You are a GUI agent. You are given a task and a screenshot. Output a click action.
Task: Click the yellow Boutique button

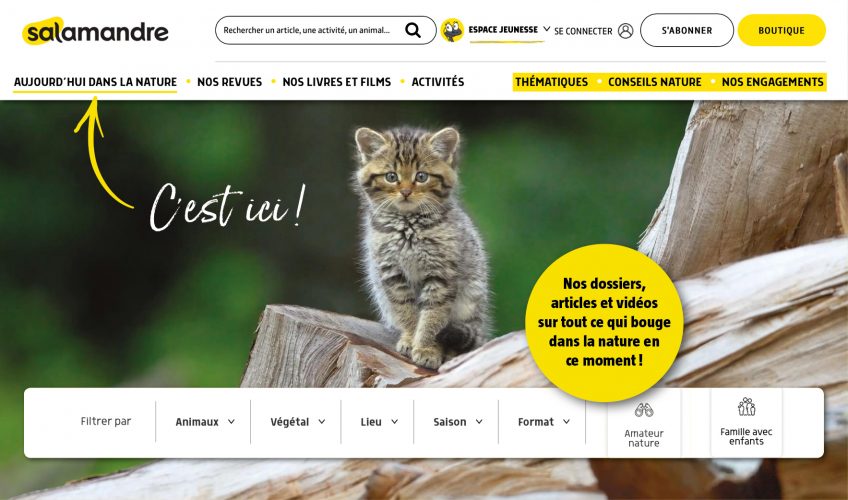tap(781, 30)
